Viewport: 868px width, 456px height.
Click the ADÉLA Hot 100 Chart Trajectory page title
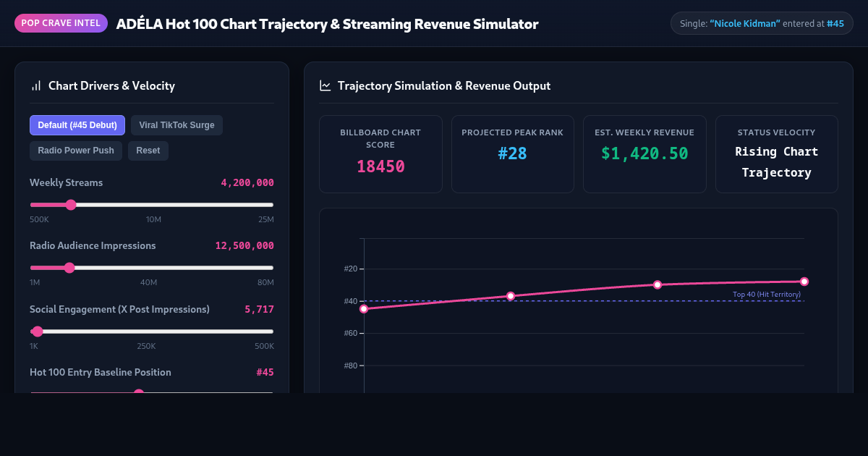(x=327, y=24)
